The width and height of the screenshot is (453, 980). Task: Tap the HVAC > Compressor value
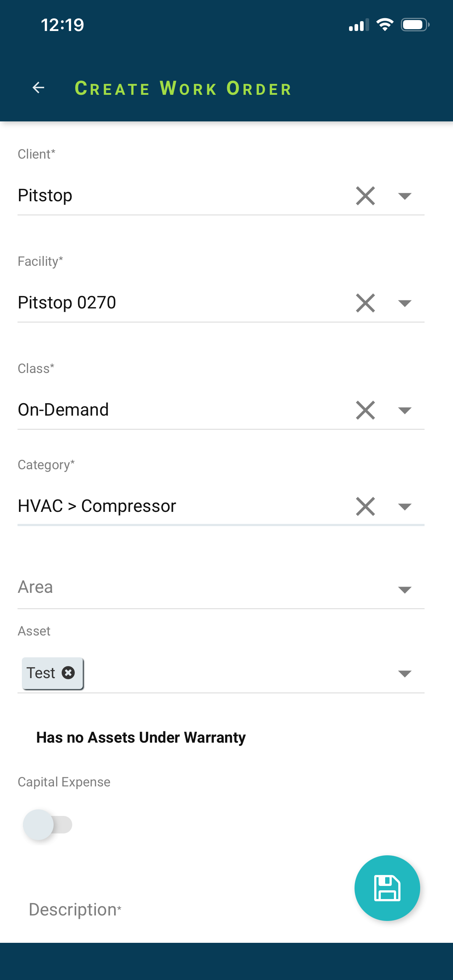point(97,506)
